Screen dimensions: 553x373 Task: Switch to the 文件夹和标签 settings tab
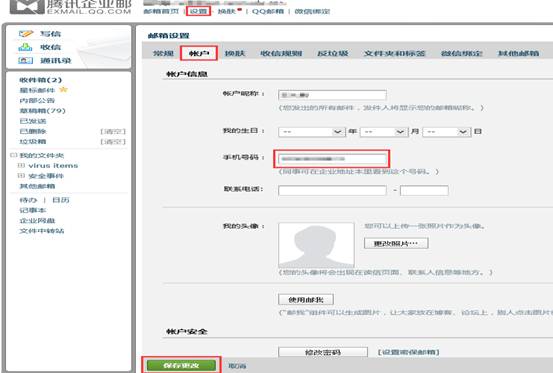pos(394,53)
